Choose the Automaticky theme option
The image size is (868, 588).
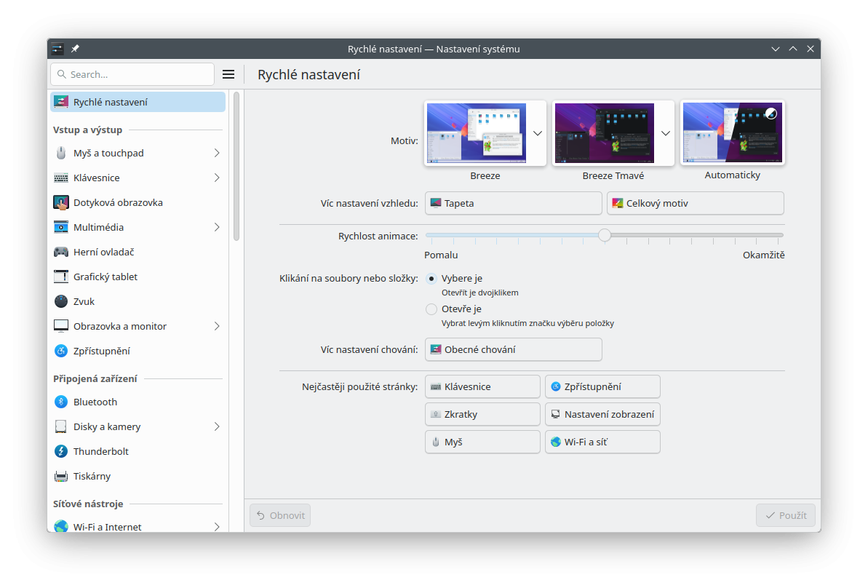click(x=732, y=133)
